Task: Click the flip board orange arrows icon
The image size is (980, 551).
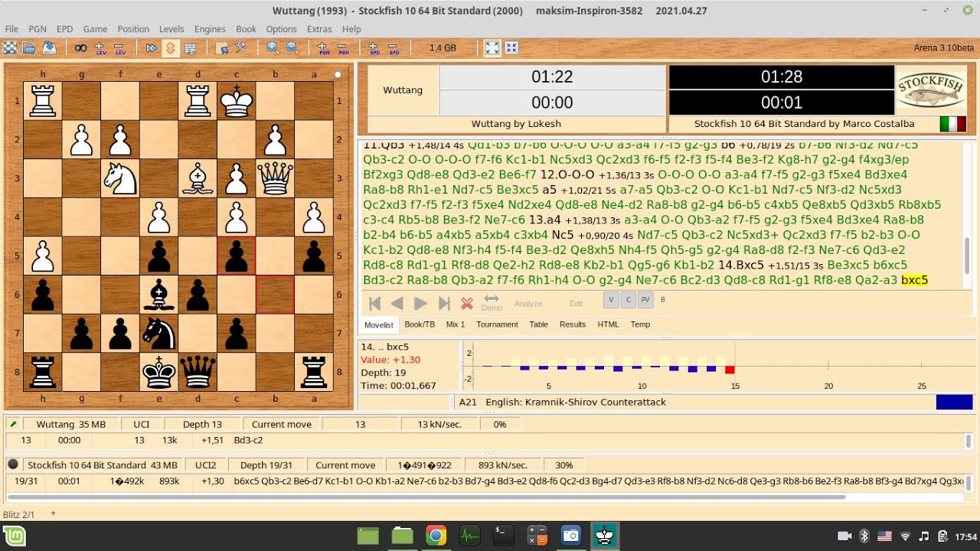Action: tap(170, 47)
